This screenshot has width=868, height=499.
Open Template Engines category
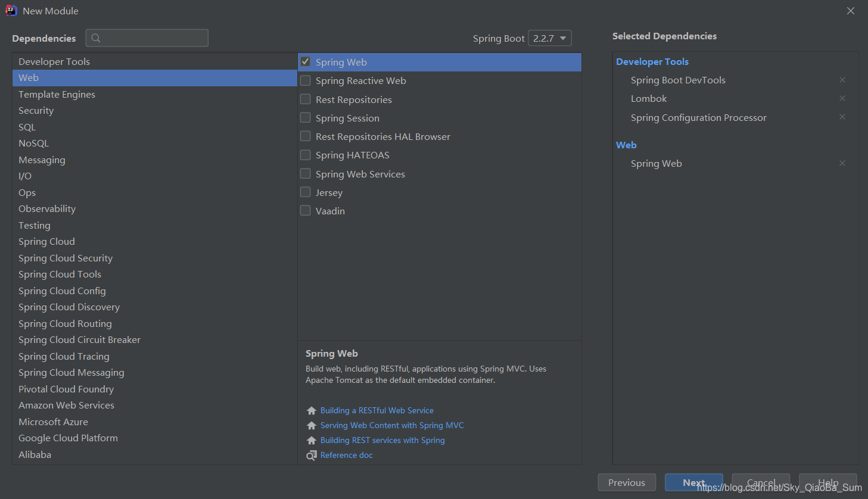click(154, 94)
